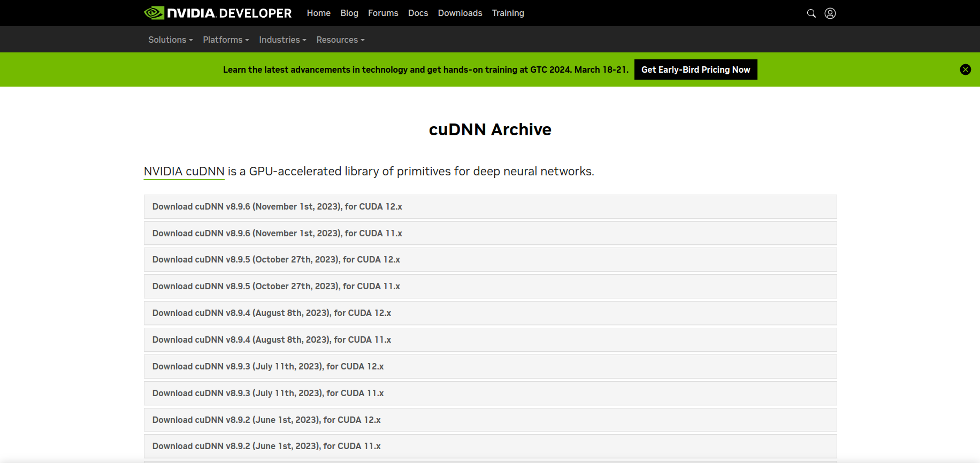
Task: Click the GTC 2024 banner announcement text
Action: click(425, 70)
